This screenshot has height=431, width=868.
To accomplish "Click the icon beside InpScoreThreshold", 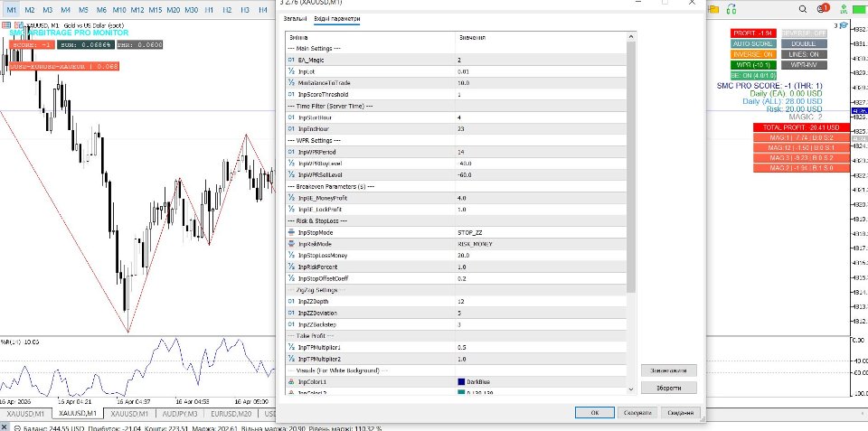I will [291, 95].
